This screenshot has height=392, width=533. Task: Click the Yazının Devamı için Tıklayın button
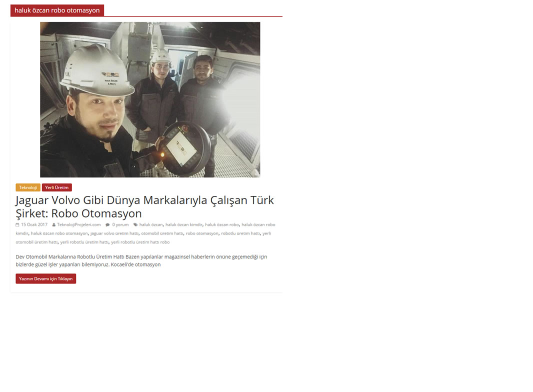[46, 279]
